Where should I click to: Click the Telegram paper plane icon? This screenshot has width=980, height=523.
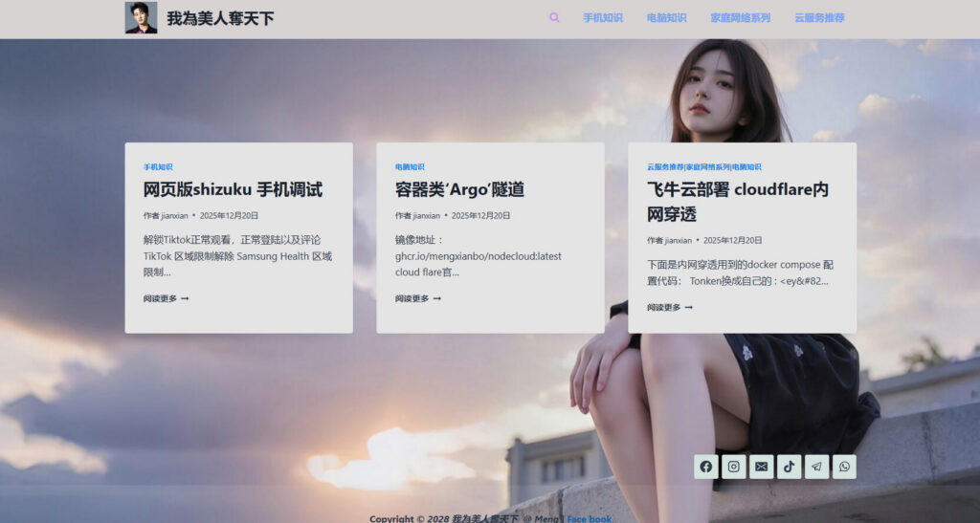pos(816,467)
